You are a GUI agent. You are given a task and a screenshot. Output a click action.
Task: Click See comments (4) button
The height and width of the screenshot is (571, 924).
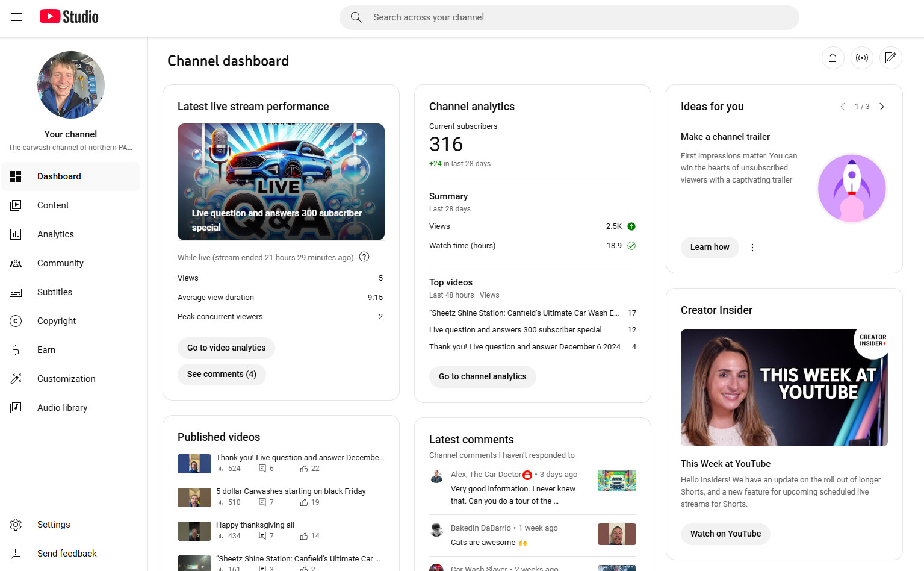(222, 374)
